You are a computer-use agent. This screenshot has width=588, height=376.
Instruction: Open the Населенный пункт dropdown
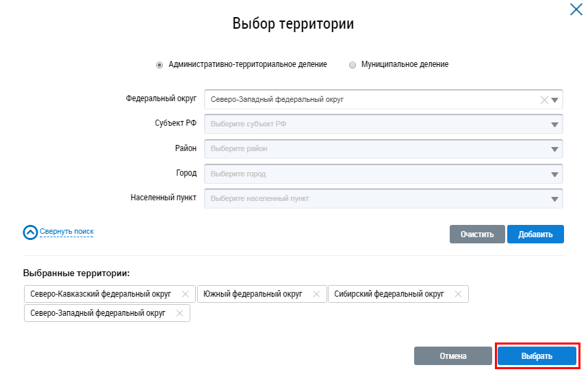(x=555, y=199)
